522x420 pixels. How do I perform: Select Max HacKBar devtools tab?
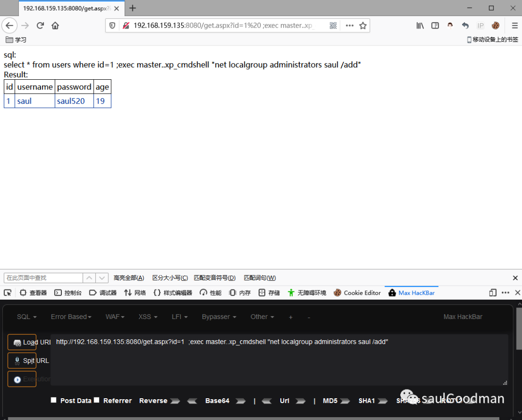click(411, 293)
